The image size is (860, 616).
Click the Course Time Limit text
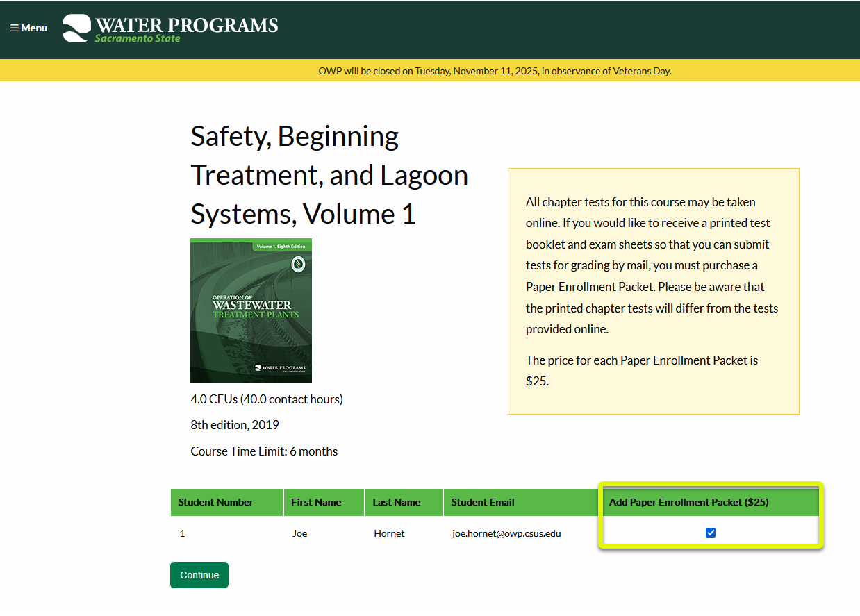click(264, 451)
